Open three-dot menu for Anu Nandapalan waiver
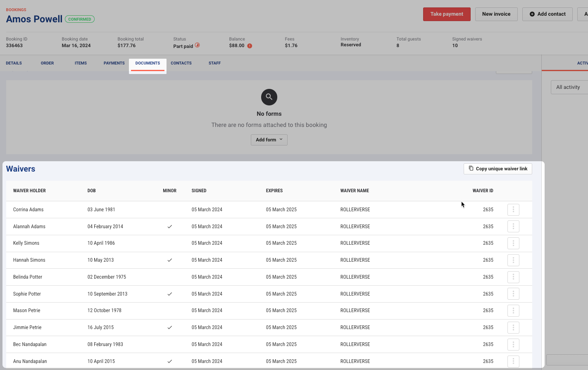Image resolution: width=588 pixels, height=370 pixels. (x=513, y=361)
